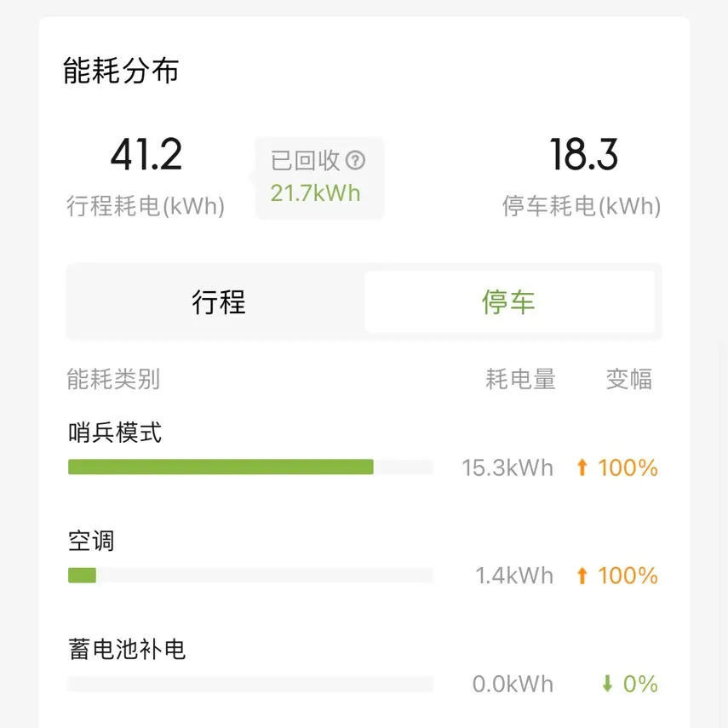The image size is (728, 728).
Task: Select the 蓄电池补电 category label
Action: pos(127,649)
